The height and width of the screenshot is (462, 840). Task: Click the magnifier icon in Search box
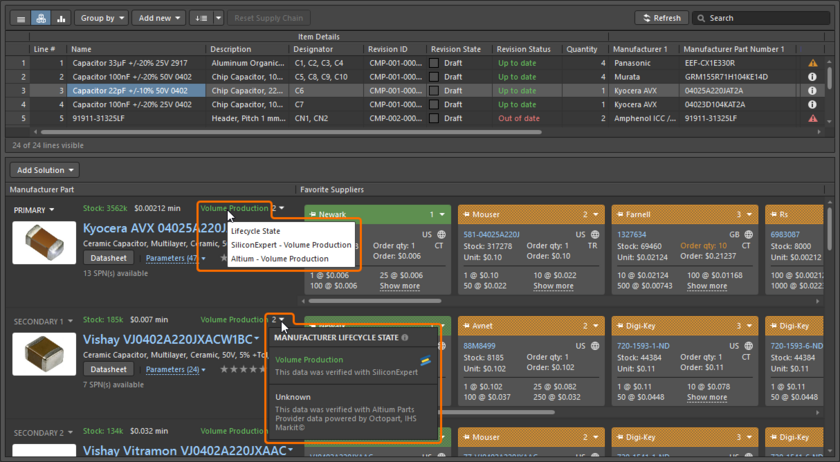[701, 18]
